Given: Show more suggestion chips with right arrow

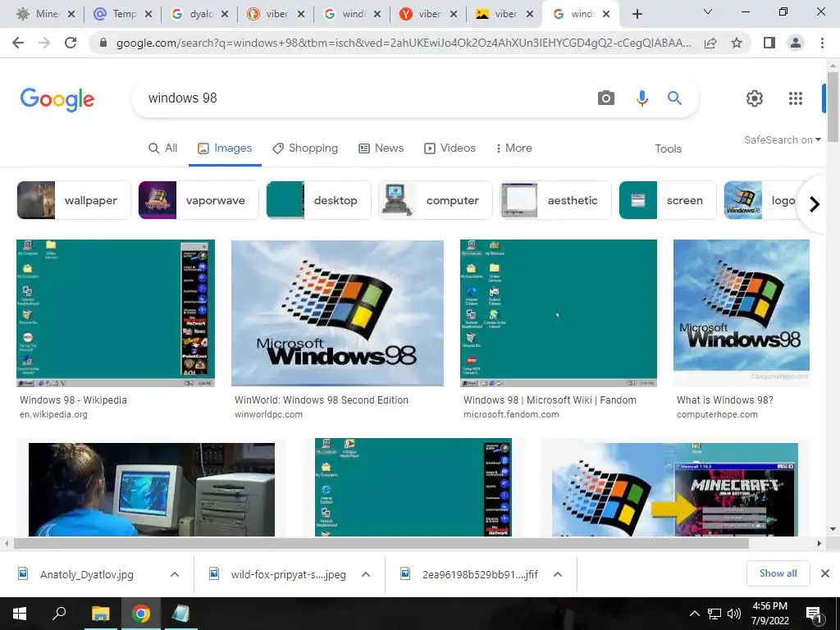Looking at the screenshot, I should coord(815,204).
